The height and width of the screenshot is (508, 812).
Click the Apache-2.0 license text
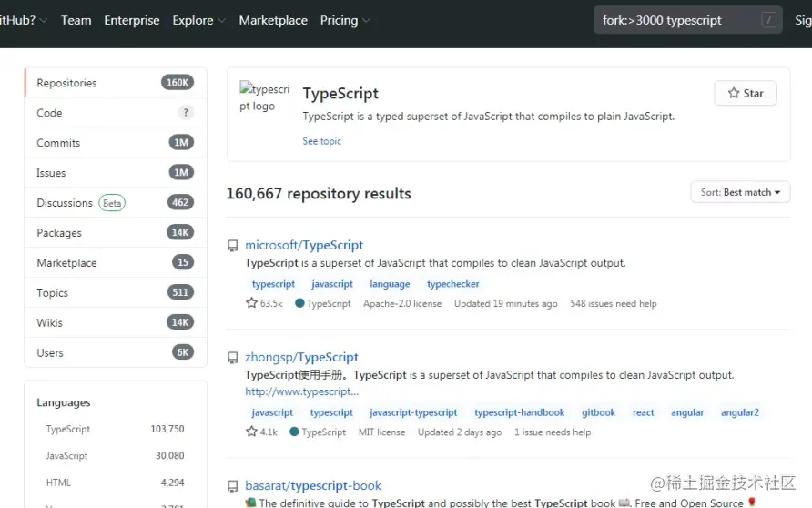pos(402,303)
